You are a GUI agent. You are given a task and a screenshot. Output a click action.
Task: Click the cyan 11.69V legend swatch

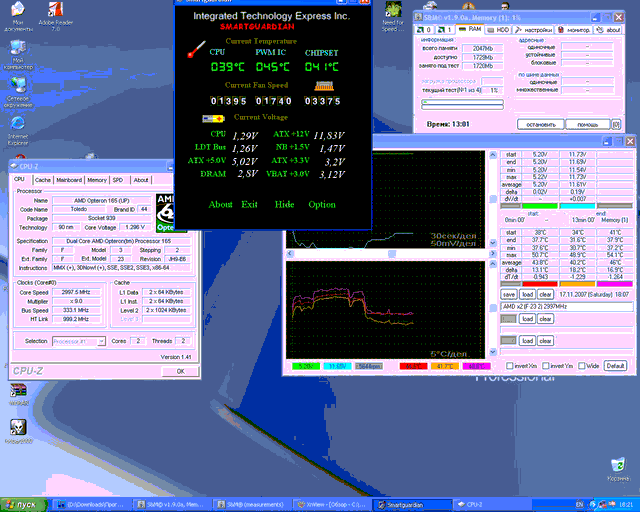tap(338, 366)
